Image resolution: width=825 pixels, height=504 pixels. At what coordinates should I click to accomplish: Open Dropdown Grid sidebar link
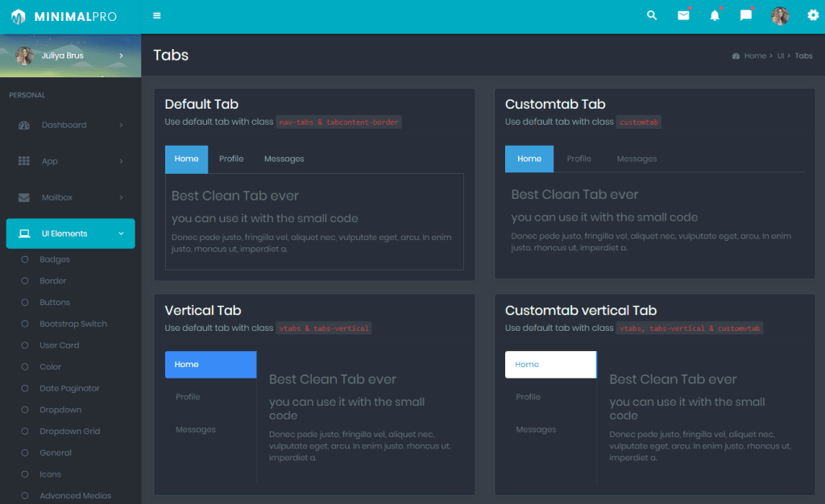[x=70, y=431]
